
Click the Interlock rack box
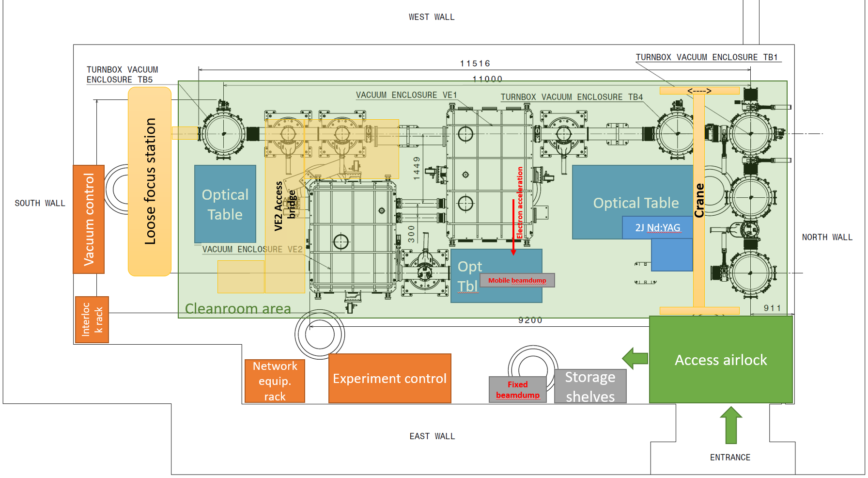[92, 319]
